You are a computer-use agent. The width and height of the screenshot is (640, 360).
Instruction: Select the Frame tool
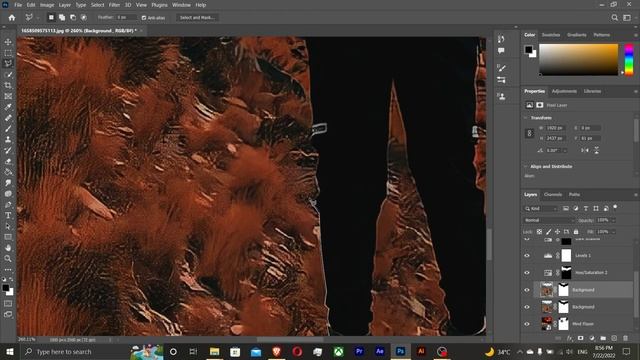click(8, 96)
